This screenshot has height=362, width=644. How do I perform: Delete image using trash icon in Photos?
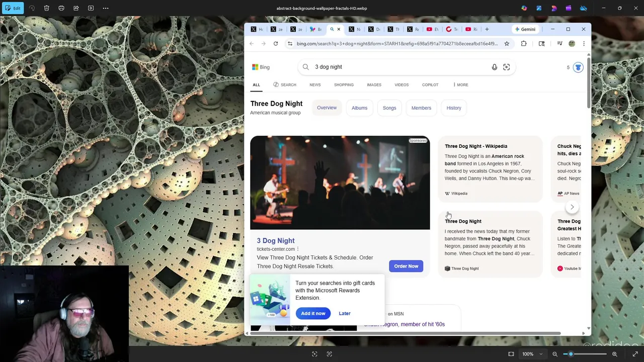click(46, 8)
